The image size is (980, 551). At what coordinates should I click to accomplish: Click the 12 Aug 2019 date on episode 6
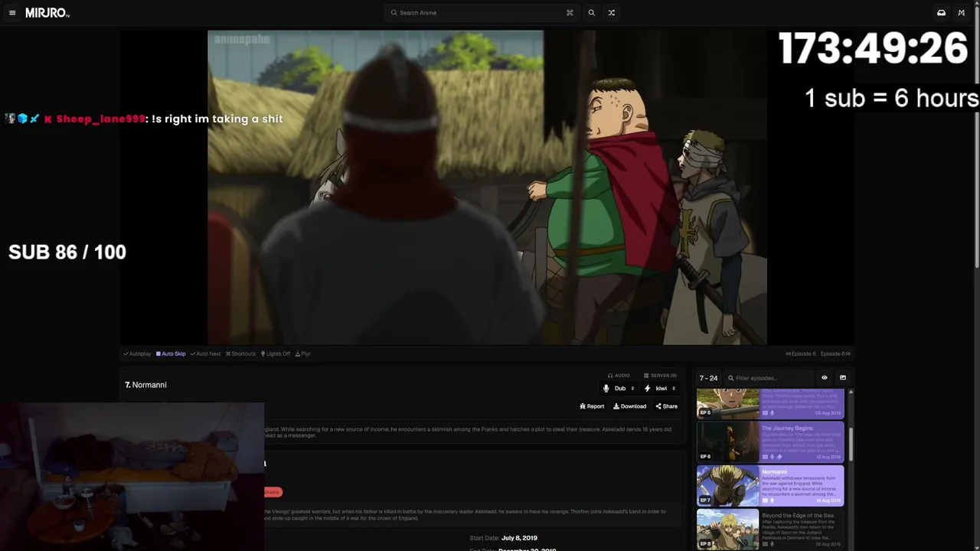point(828,457)
